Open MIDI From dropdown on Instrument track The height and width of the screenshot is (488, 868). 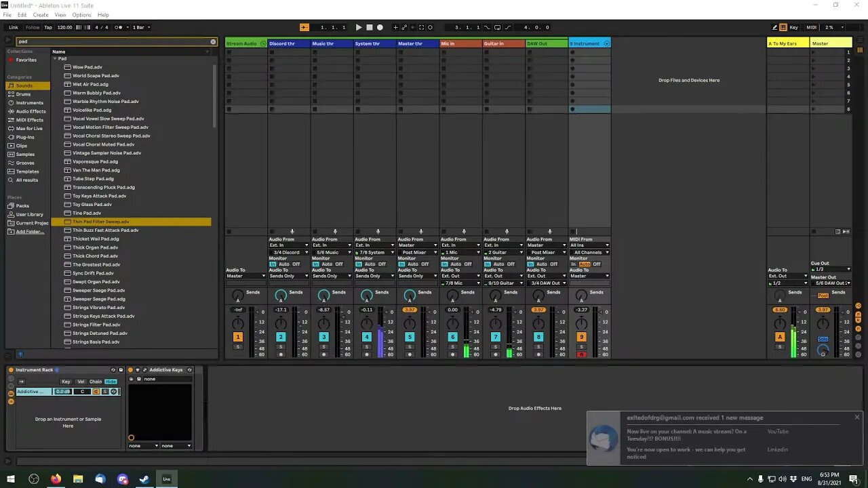(x=589, y=245)
